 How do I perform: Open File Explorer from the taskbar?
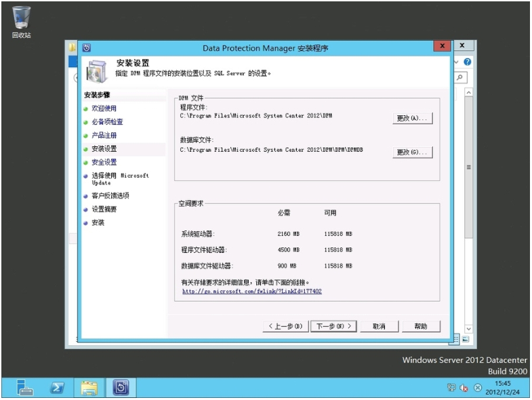(x=89, y=387)
